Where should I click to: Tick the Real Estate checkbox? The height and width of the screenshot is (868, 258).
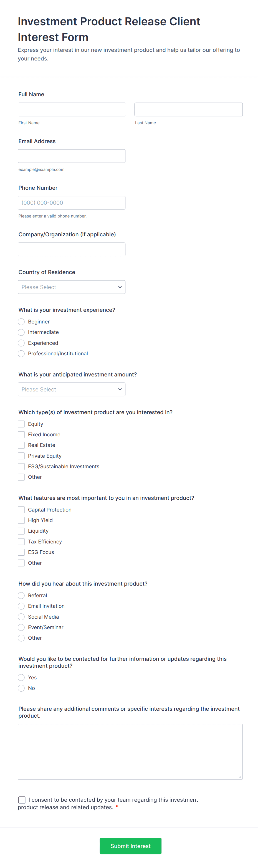pyautogui.click(x=21, y=445)
